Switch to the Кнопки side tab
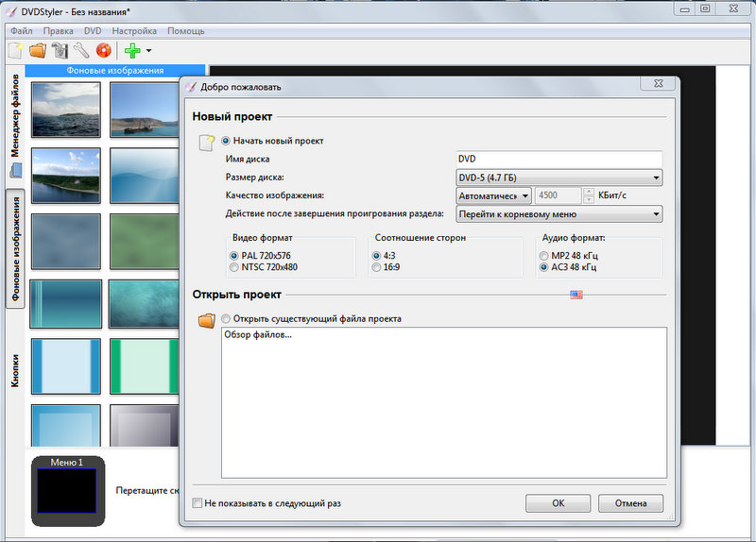The width and height of the screenshot is (756, 542). pyautogui.click(x=15, y=371)
